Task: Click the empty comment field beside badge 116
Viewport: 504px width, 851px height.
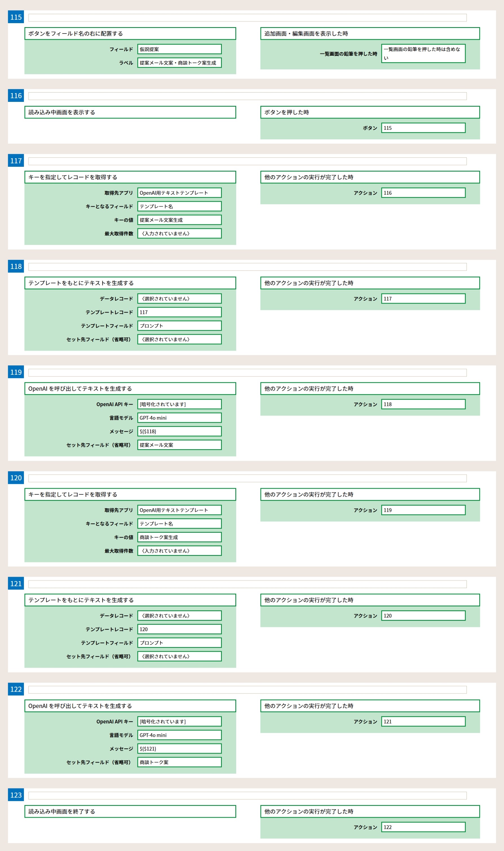Action: pos(247,96)
